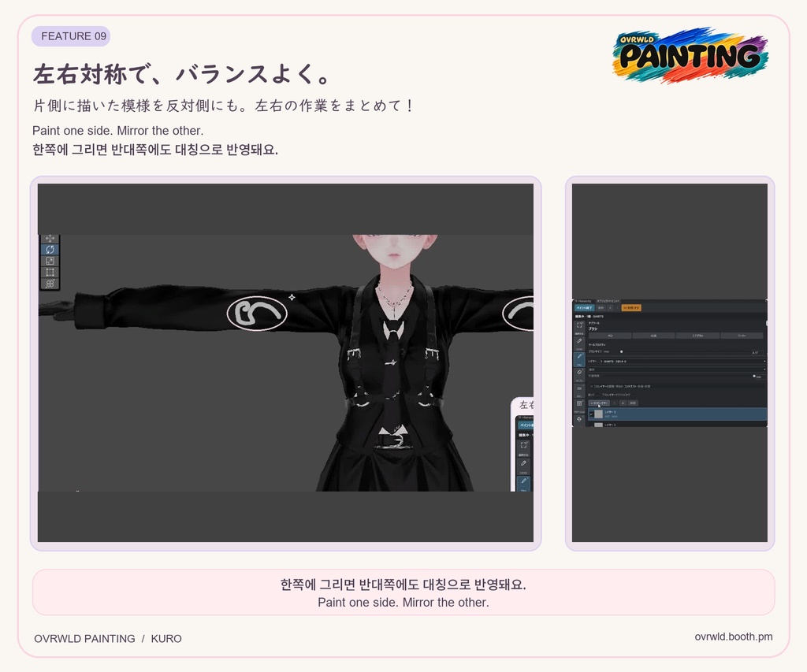Choose the active brush tool in the large paint panel
The width and height of the screenshot is (807, 672).
579,360
